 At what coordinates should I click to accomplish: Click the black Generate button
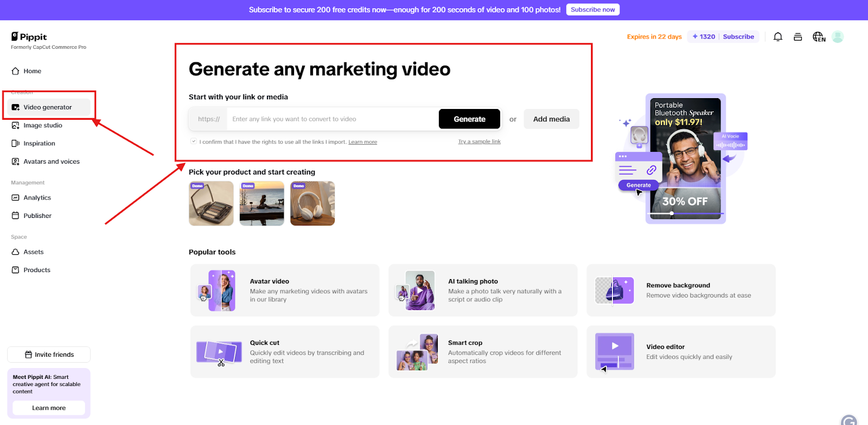469,119
